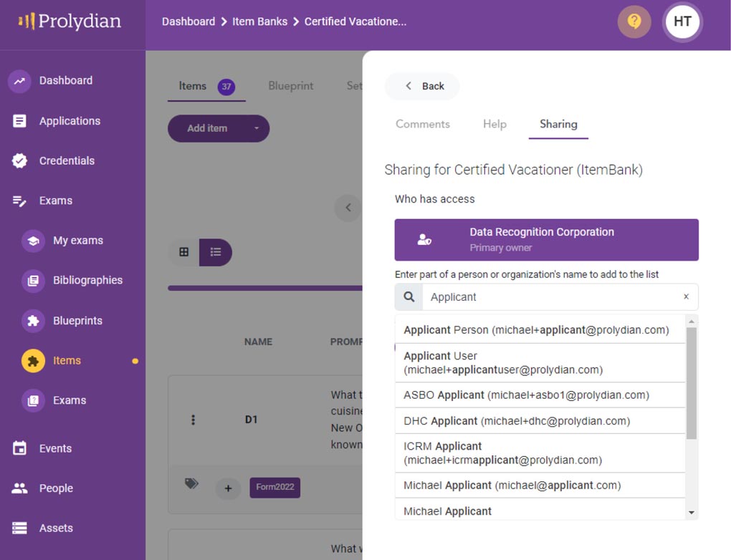This screenshot has height=560, width=731.
Task: Click the Add item button
Action: pos(207,128)
